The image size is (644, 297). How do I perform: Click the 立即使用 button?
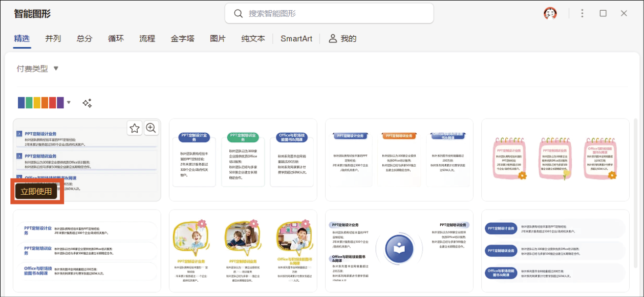(x=36, y=192)
